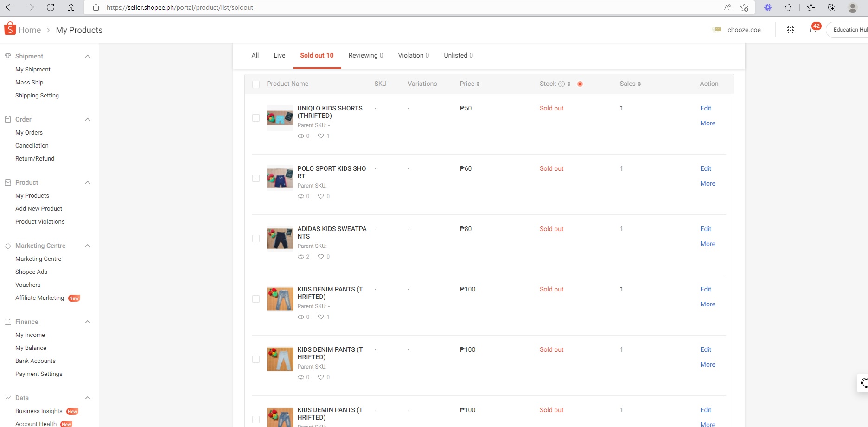Open the chat bubble widget icon
This screenshot has width=868, height=427.
pyautogui.click(x=864, y=383)
